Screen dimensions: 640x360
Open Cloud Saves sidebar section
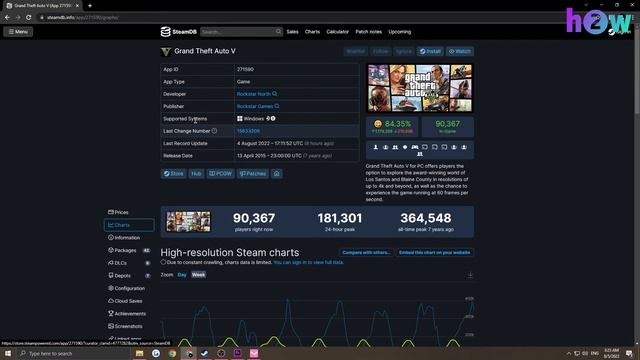129,301
